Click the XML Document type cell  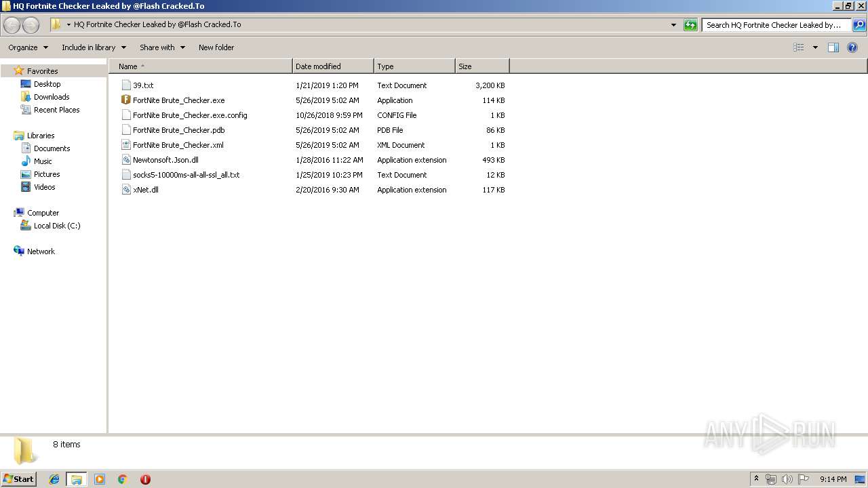tap(401, 145)
